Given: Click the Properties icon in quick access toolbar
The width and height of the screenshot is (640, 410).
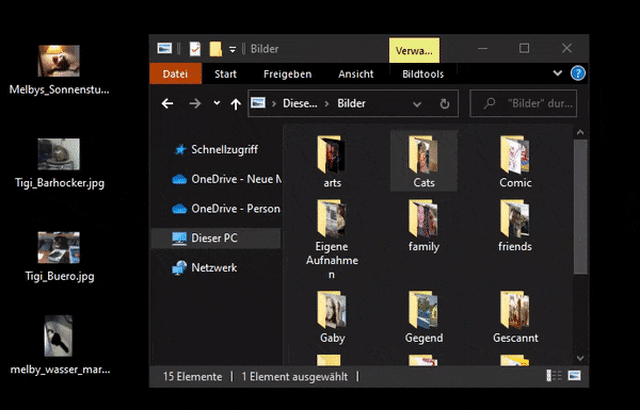Looking at the screenshot, I should click(195, 49).
